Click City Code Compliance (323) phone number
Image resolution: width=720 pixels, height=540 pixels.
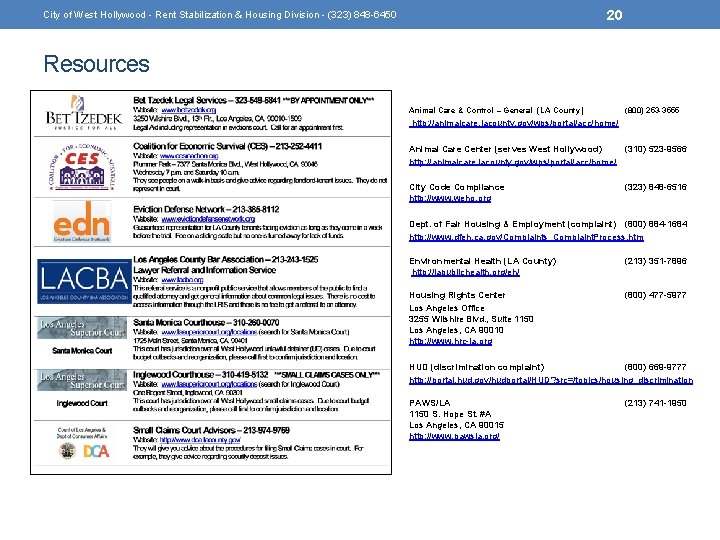coord(655,187)
